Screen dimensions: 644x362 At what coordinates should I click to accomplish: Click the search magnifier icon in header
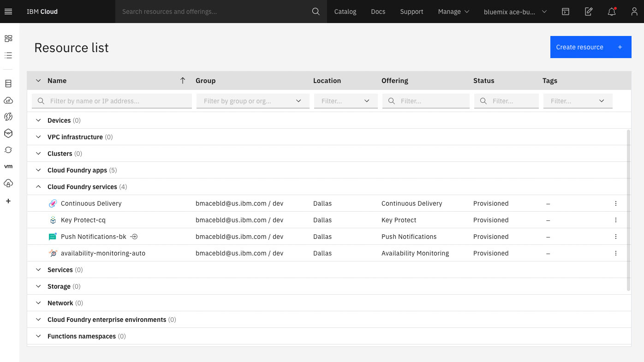[316, 12]
